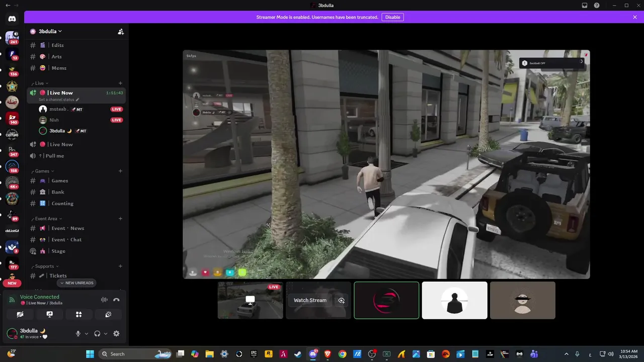The height and width of the screenshot is (362, 644).
Task: Add a channel to the Live category
Action: pyautogui.click(x=120, y=83)
